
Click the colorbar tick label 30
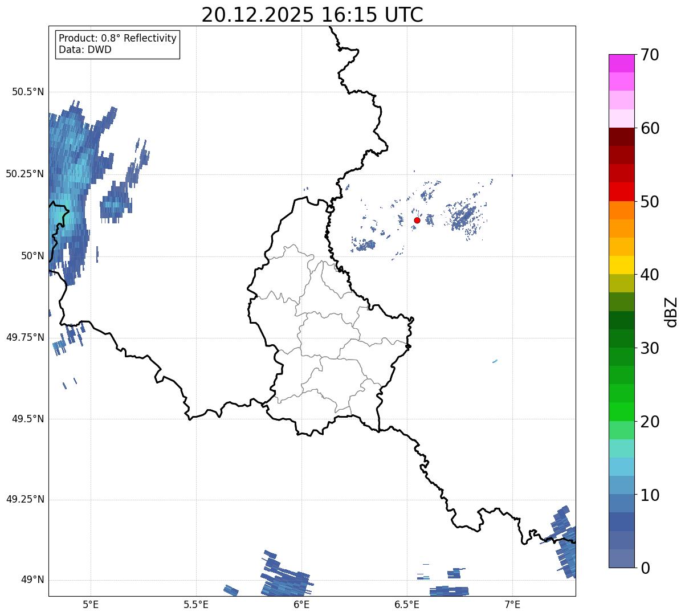pos(650,348)
